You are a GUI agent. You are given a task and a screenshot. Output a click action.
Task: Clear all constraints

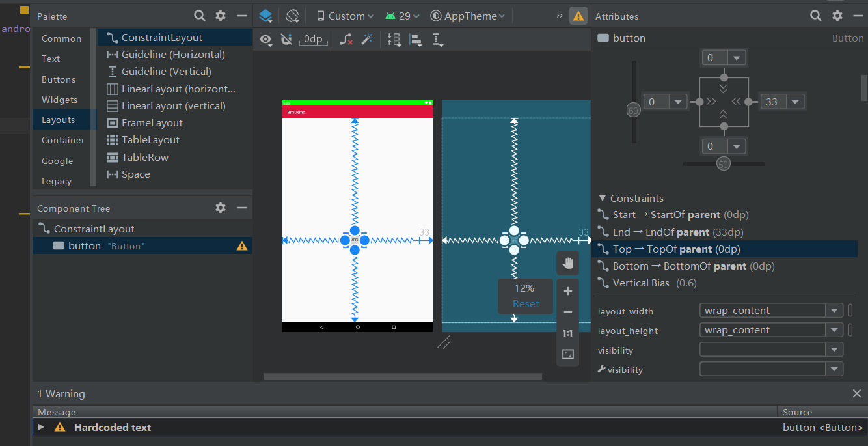[346, 40]
